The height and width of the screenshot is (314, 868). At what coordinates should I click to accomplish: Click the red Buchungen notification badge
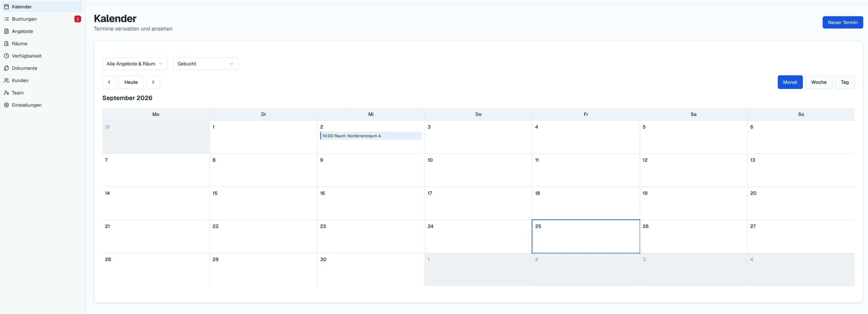point(78,19)
